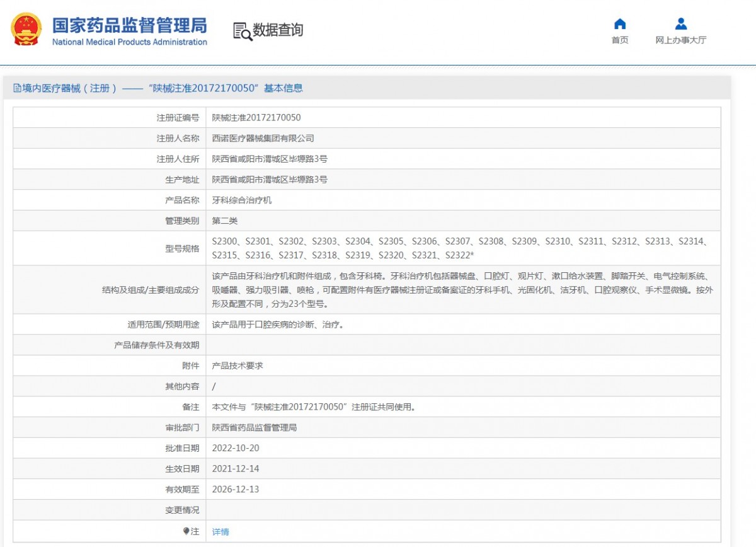Click the 陕西省药品监督管理局 approval department cell
756x547 pixels.
[255, 428]
